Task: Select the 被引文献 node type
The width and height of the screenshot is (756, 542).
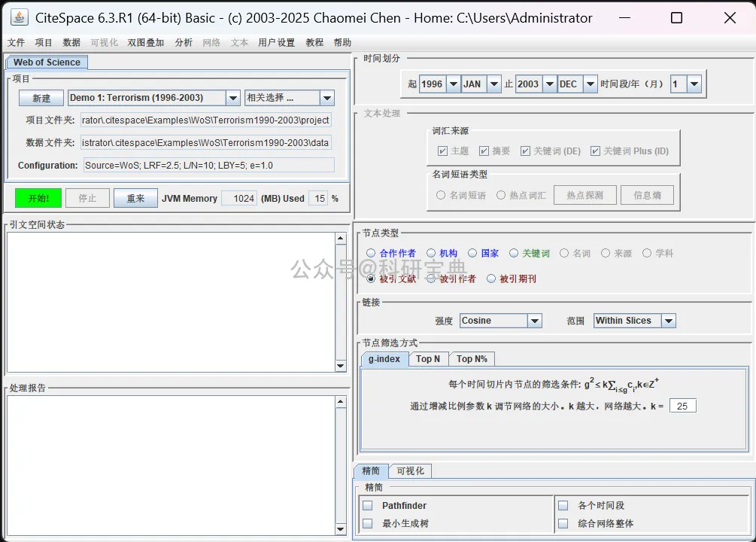Action: tap(371, 279)
